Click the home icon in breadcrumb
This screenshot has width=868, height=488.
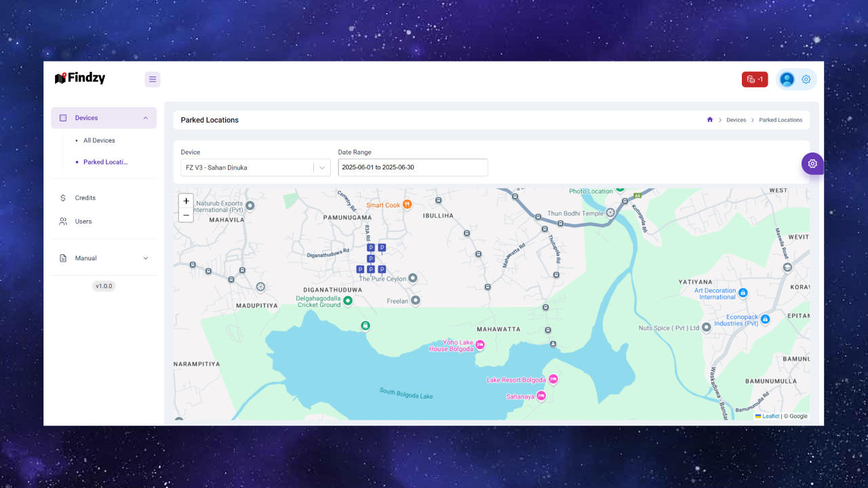pos(710,120)
